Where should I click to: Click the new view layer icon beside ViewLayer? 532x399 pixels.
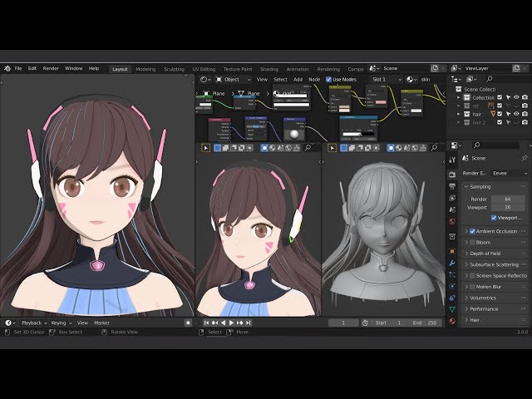(x=516, y=68)
